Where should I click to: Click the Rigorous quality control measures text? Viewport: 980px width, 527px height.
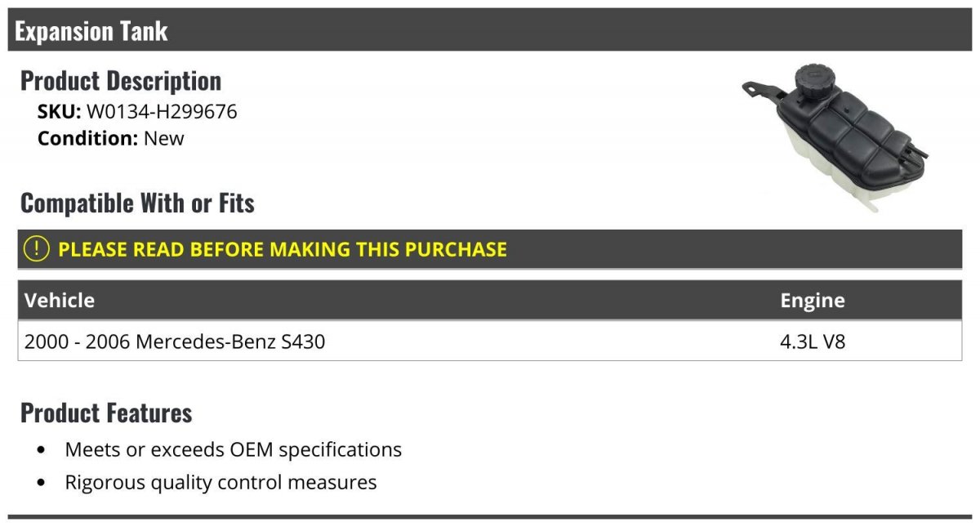[220, 482]
